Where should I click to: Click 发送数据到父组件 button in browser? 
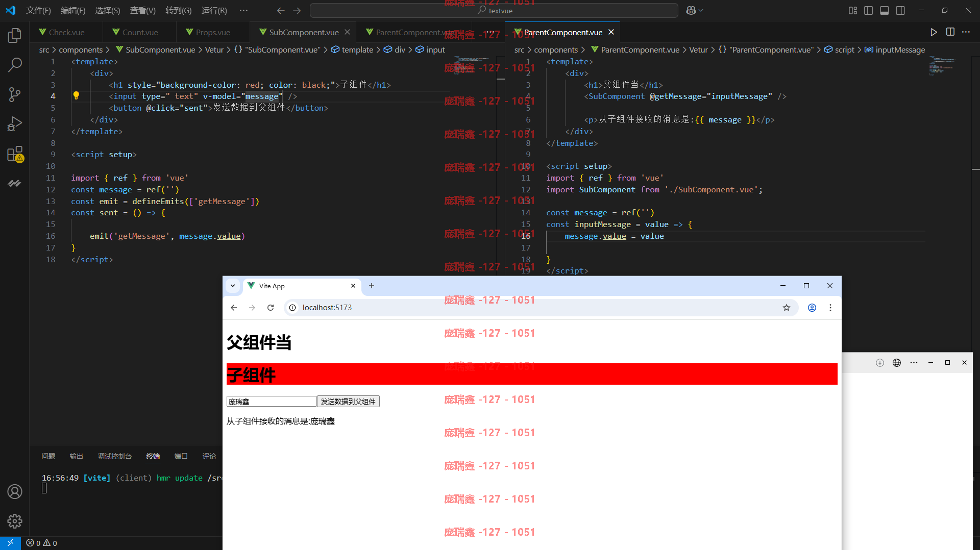348,402
